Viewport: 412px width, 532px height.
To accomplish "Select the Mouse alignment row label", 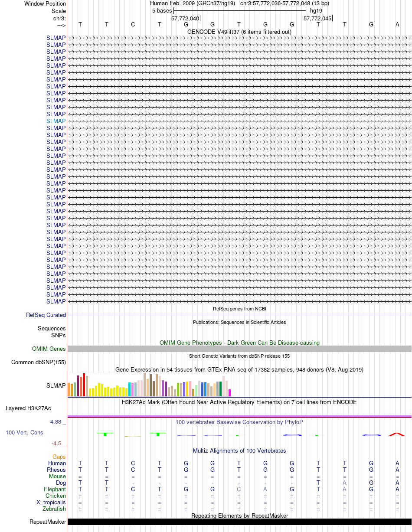I will click(x=57, y=477).
